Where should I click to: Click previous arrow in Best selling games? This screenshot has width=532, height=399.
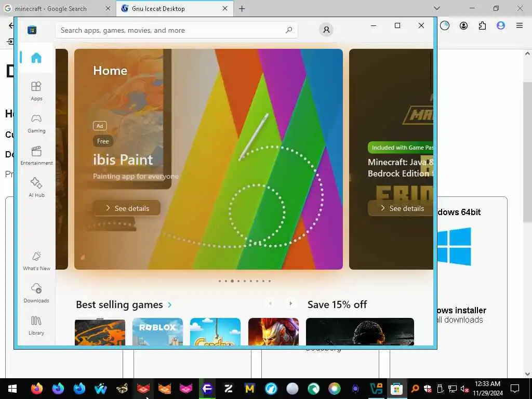[270, 303]
